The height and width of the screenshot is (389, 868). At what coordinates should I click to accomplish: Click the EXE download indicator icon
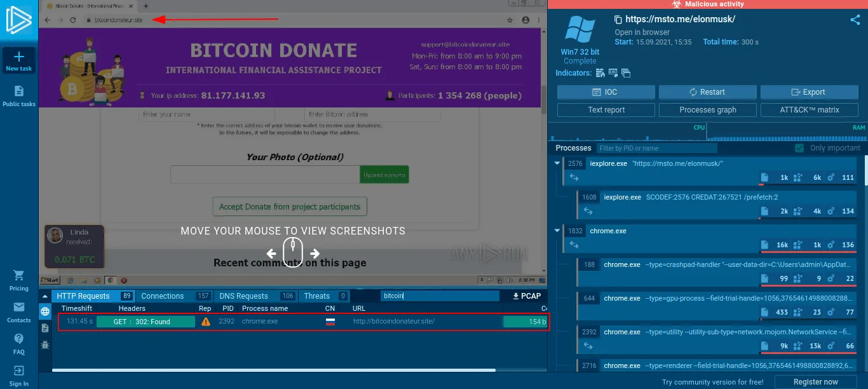click(x=613, y=73)
